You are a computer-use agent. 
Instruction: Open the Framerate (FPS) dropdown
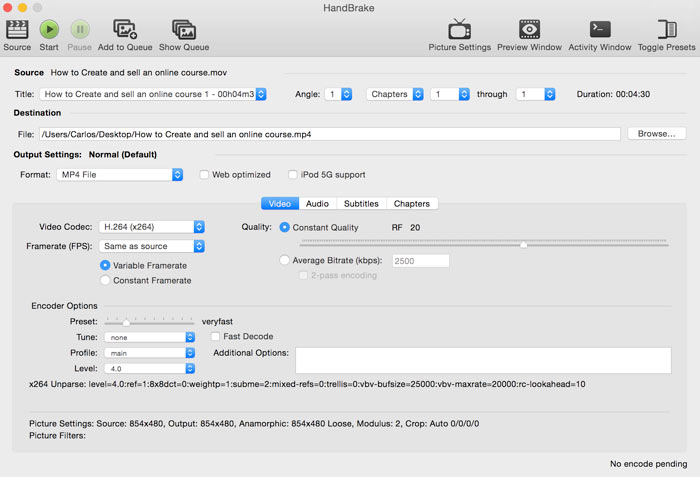[x=152, y=246]
